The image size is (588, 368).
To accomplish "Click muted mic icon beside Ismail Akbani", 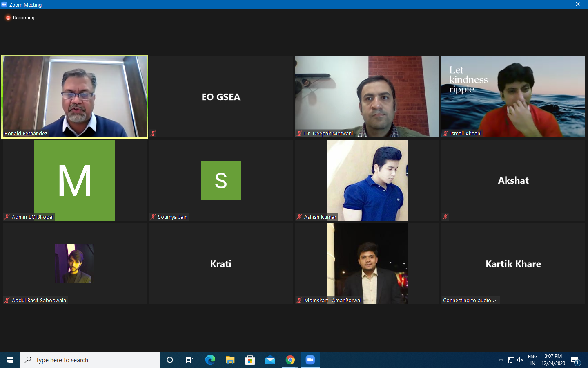I will pyautogui.click(x=445, y=133).
